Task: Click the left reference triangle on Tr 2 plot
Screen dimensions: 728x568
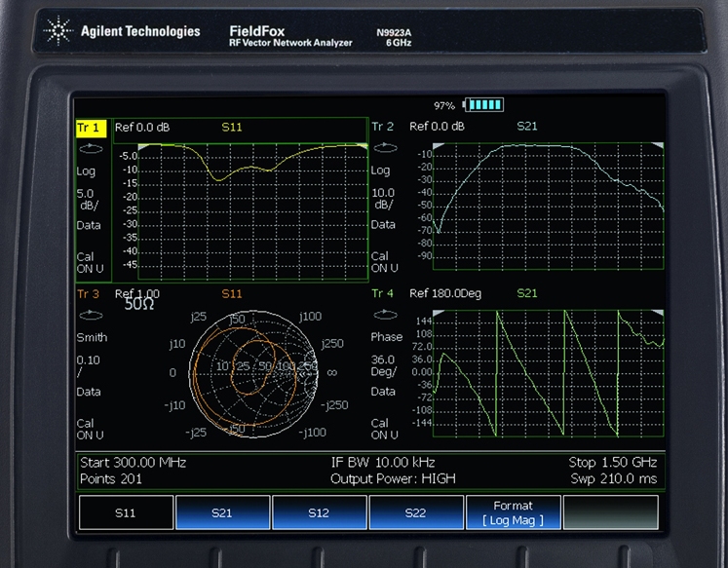Action: [438, 146]
